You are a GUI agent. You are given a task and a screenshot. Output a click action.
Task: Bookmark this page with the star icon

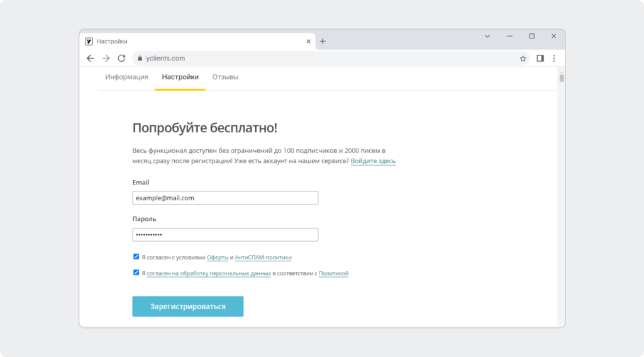tap(523, 59)
